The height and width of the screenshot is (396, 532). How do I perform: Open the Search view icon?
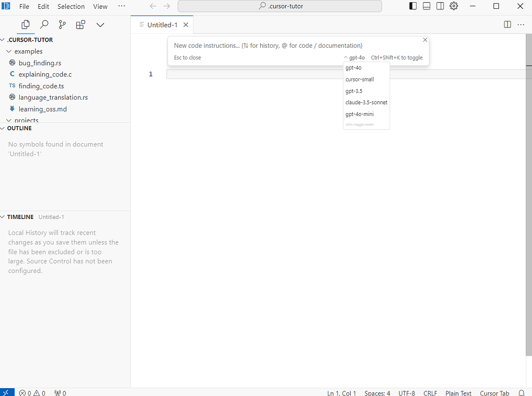coord(44,25)
